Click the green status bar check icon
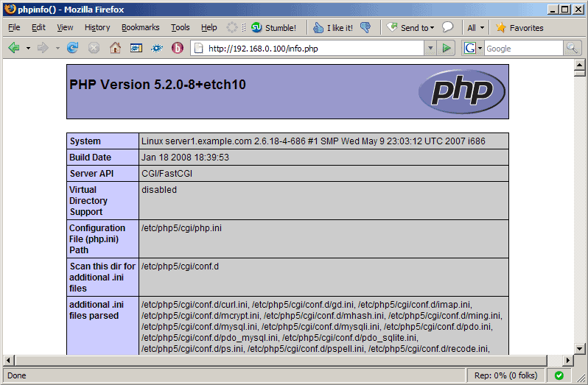The width and height of the screenshot is (588, 385). pyautogui.click(x=559, y=375)
